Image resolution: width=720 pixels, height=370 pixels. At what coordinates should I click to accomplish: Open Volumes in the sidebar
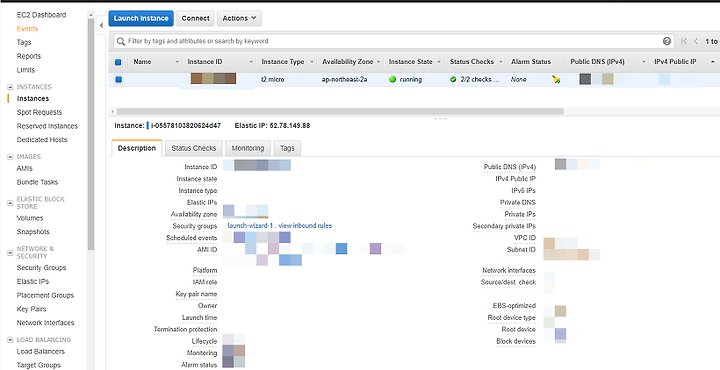pyautogui.click(x=30, y=218)
